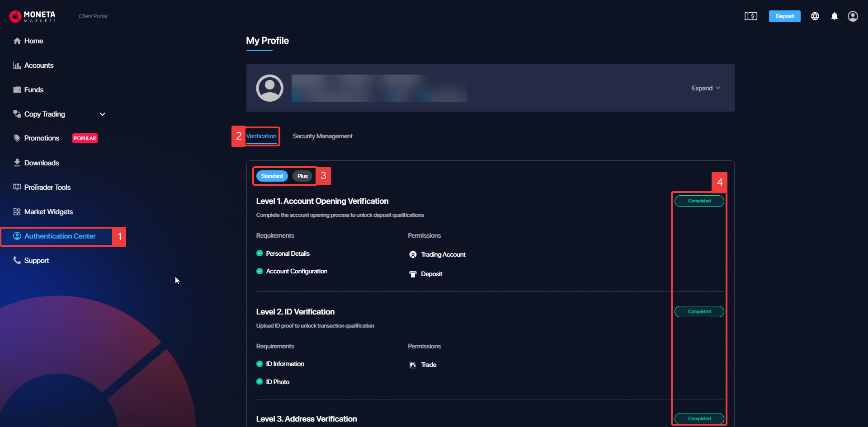Open the user account icon in header

pyautogui.click(x=853, y=16)
